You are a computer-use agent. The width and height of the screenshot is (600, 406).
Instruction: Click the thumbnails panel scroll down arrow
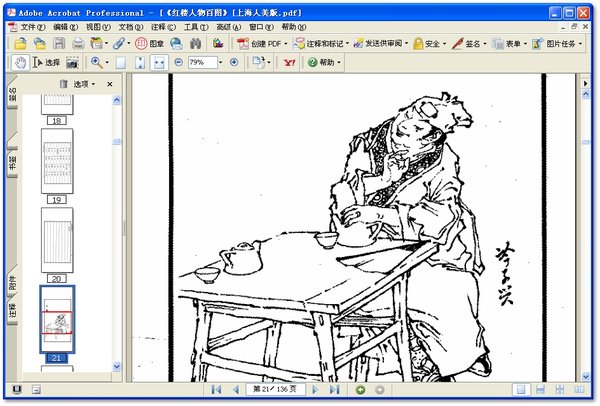click(x=117, y=367)
